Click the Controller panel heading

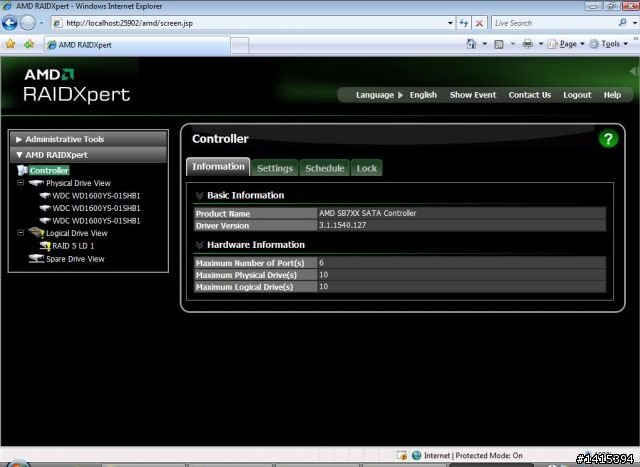(x=220, y=139)
